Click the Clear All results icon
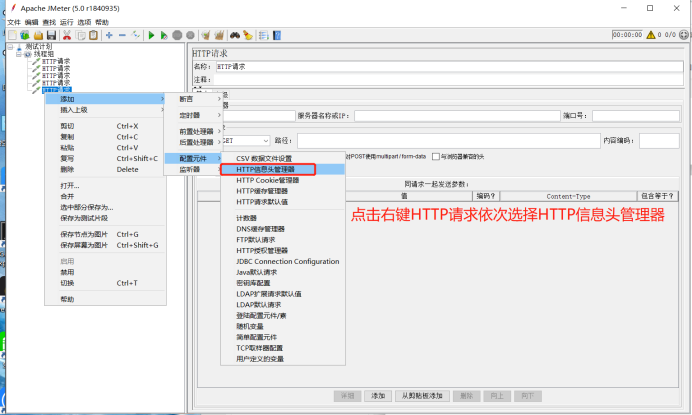 tap(219, 35)
